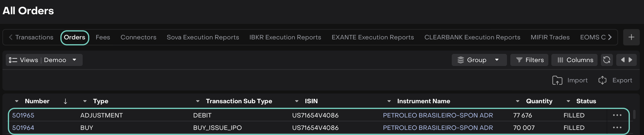This screenshot has height=135, width=644.
Task: Open three-dot menu for order 501965
Action: click(x=617, y=115)
